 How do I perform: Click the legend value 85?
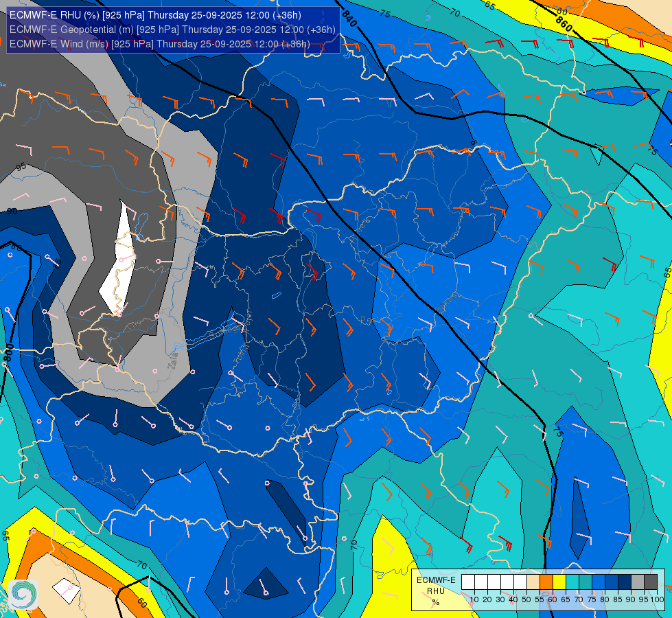click(618, 599)
